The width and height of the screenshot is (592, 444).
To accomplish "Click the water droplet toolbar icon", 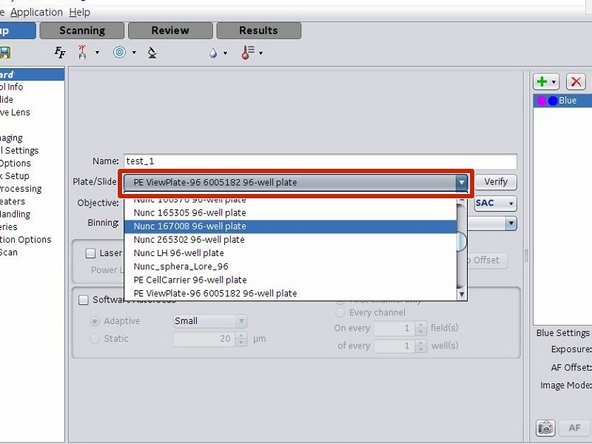I will [x=213, y=53].
